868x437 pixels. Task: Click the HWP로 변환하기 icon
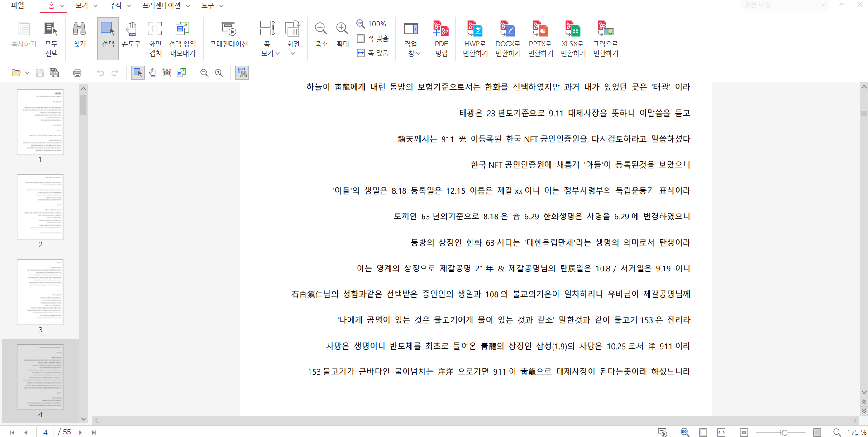(x=475, y=38)
